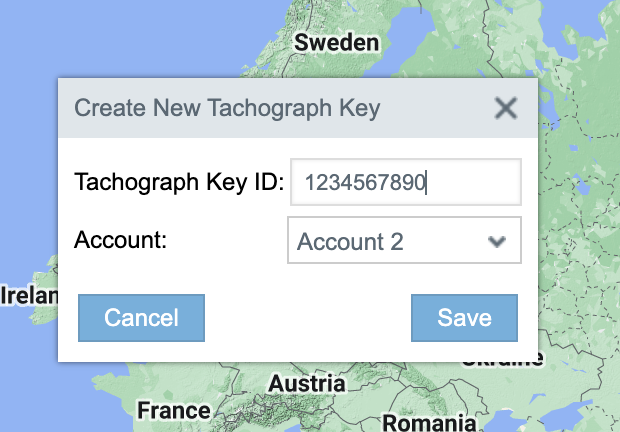Click the France label on the map
620x432 pixels.
pyautogui.click(x=173, y=410)
